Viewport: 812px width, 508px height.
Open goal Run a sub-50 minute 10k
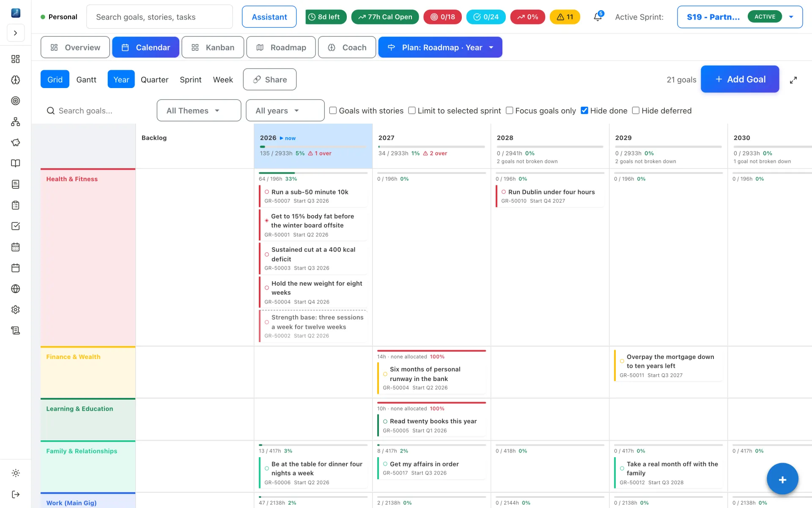(313, 196)
